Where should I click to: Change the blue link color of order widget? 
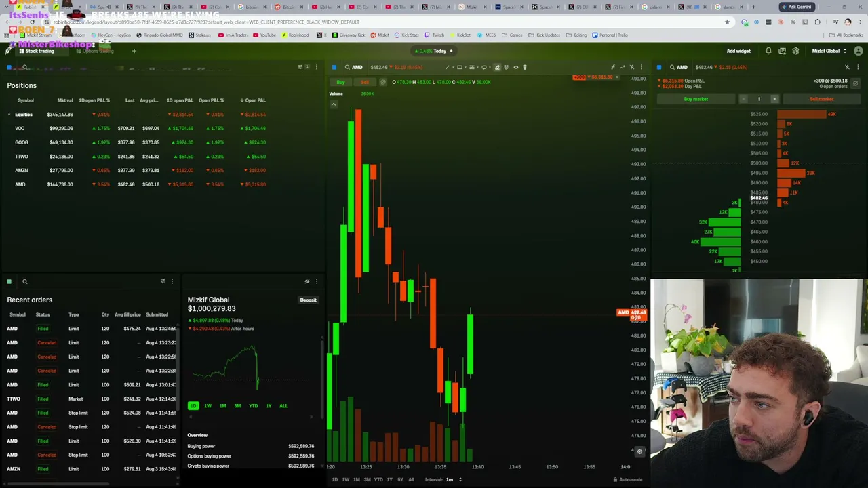pos(659,67)
